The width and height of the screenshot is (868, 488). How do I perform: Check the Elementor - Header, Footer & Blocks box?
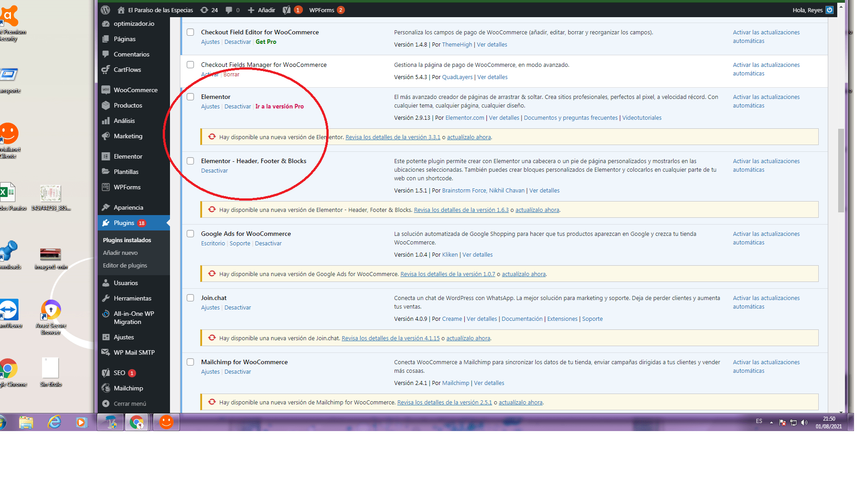pyautogui.click(x=190, y=161)
